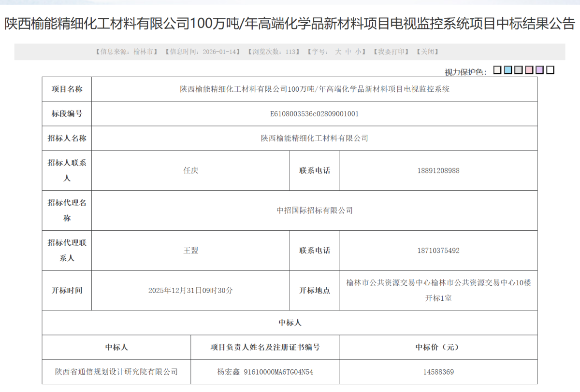Image resolution: width=580 pixels, height=392 pixels.
Task: Click the winning bid price 14588369
Action: click(438, 372)
